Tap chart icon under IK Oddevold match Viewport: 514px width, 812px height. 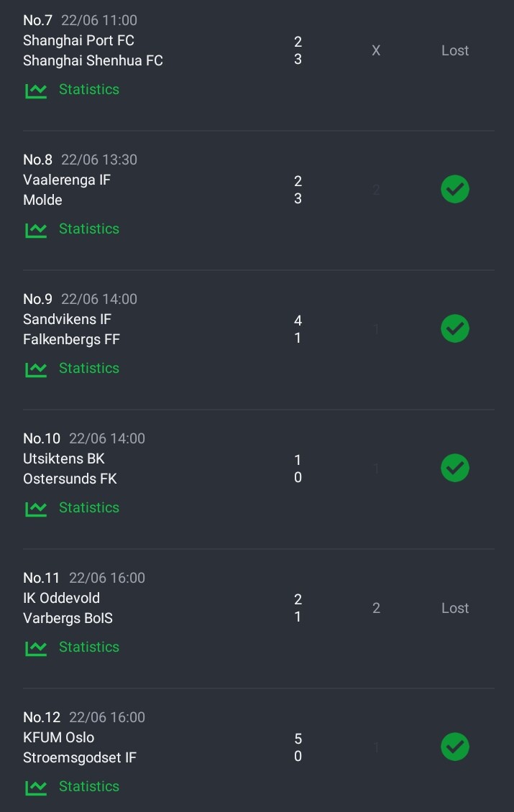[x=36, y=648]
